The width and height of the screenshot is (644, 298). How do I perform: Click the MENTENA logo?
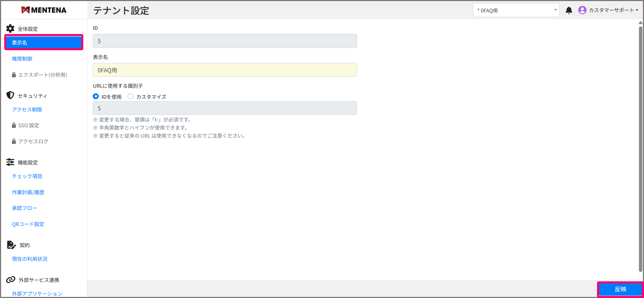[x=44, y=10]
